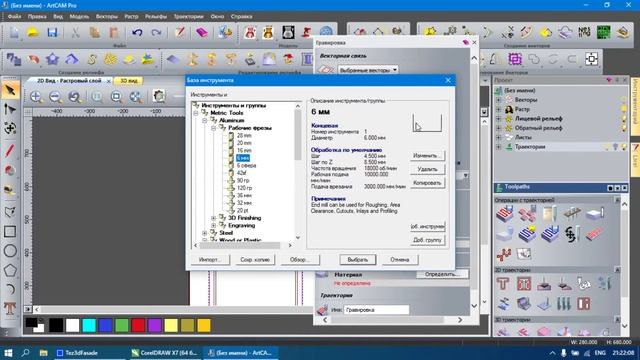Screen dimensions: 640x360
Task: Click the green NC display toolbar icon
Action: (x=604, y=32)
